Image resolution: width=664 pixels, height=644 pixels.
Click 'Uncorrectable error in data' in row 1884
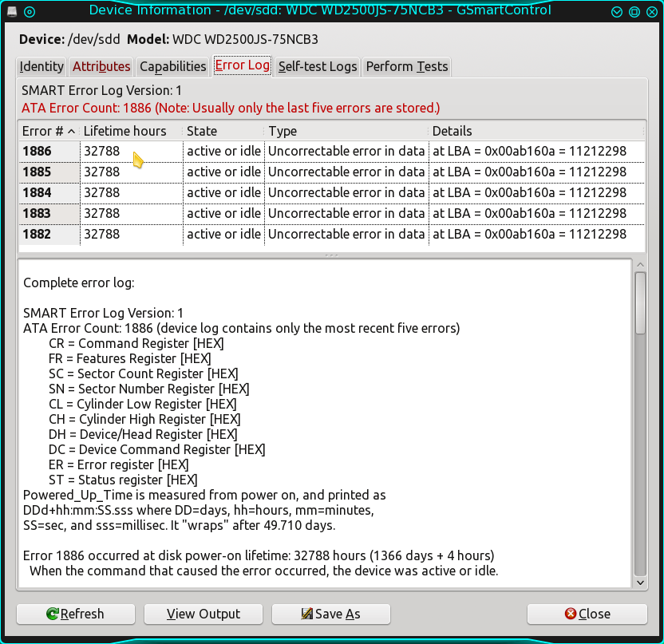[x=346, y=192]
